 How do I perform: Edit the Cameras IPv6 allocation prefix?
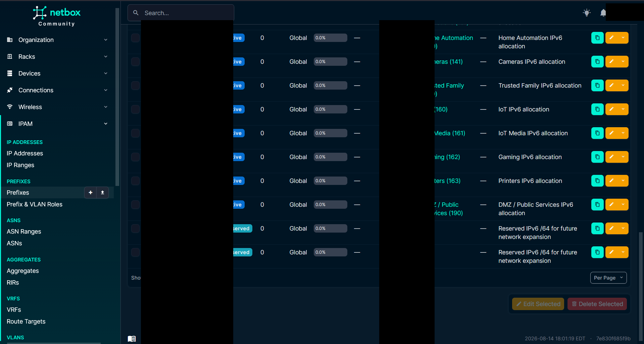[x=611, y=62]
